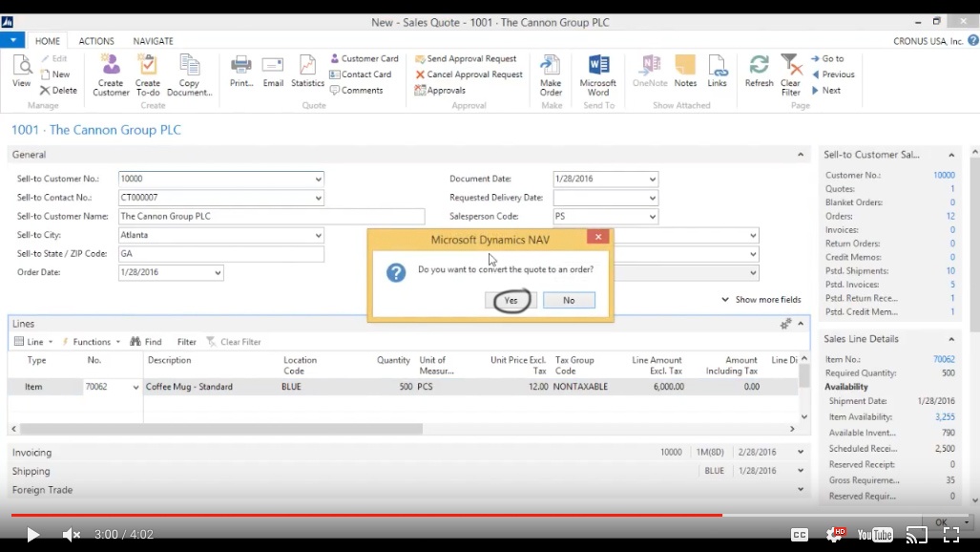
Task: Open the Line menu in Lines toolbar
Action: [x=33, y=342]
